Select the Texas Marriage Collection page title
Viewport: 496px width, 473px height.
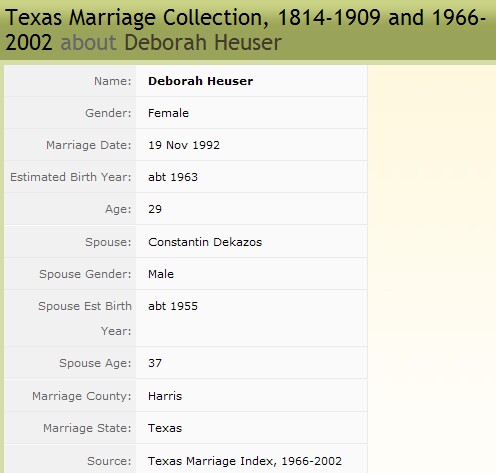coord(245,30)
